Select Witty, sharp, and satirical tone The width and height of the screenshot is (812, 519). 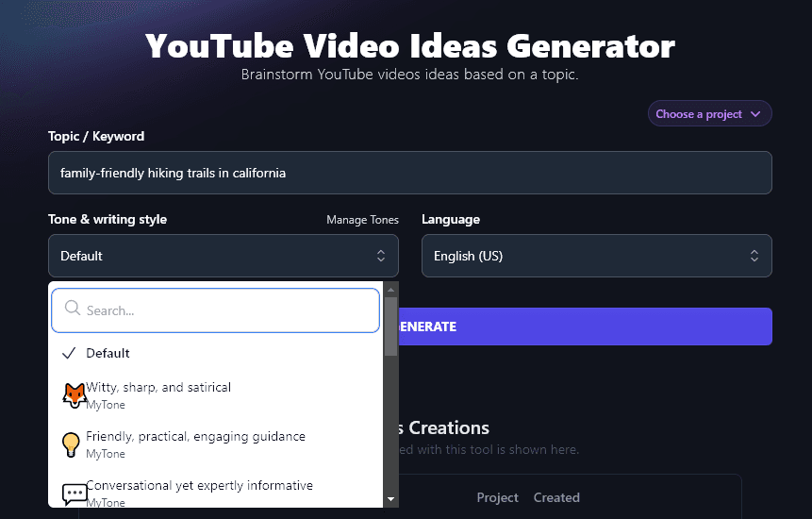[215, 395]
